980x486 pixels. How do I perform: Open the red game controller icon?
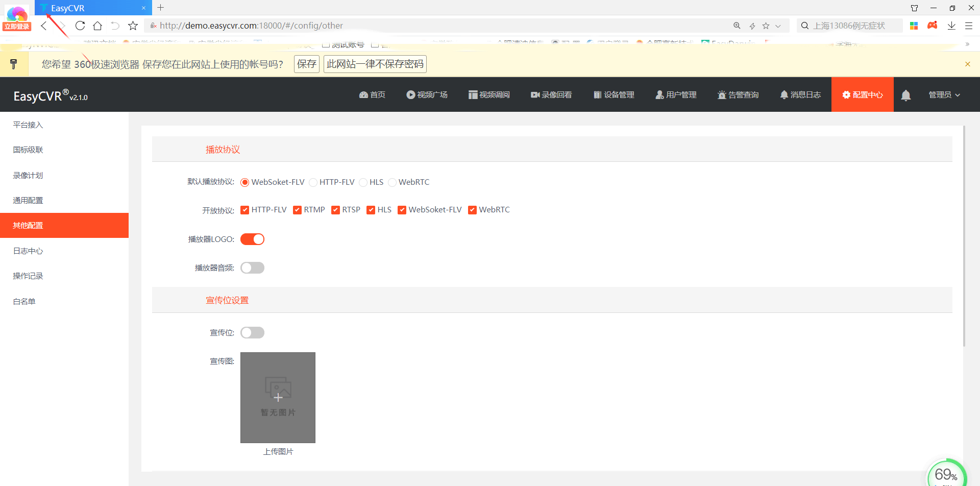(933, 25)
